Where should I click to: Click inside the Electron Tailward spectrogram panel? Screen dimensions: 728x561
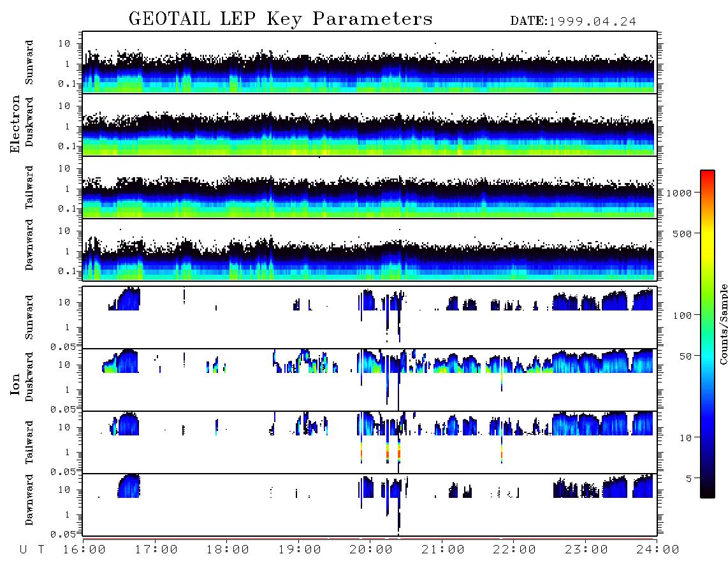[370, 187]
